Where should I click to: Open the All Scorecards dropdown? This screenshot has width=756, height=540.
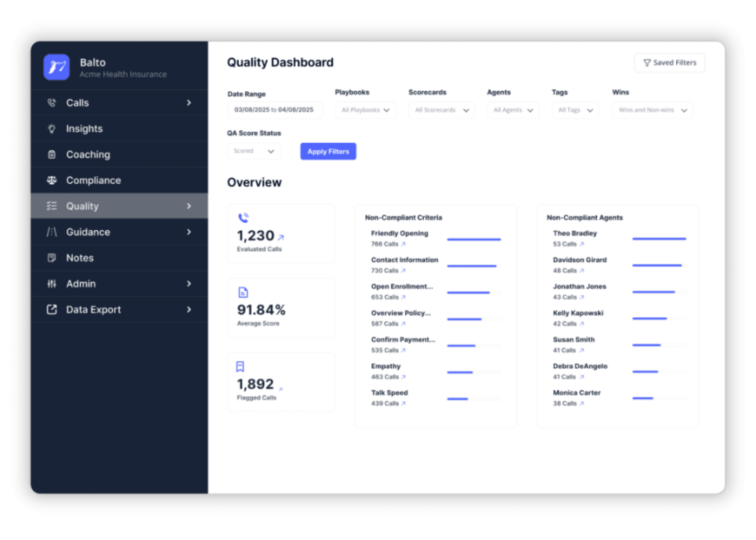tap(441, 110)
